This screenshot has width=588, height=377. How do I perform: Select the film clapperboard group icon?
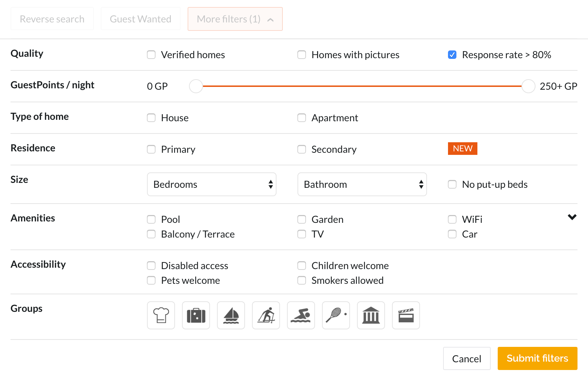pyautogui.click(x=406, y=315)
